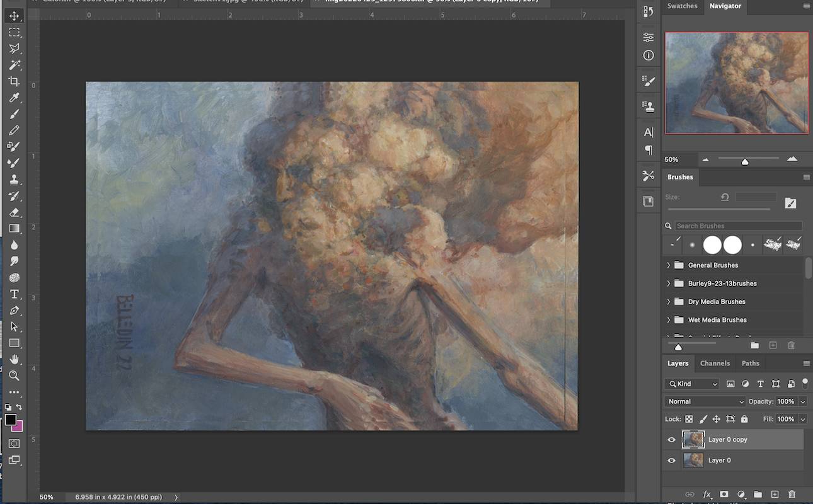Hide the Layer 0 layer
813x504 pixels.
point(671,461)
